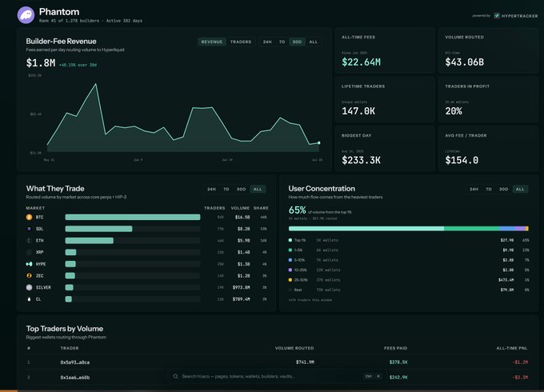Select ALL in User Concentration
544x392 pixels.
tap(520, 189)
